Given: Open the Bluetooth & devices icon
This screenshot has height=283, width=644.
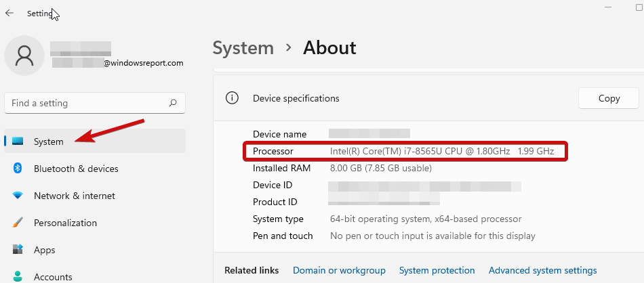Looking at the screenshot, I should click(x=18, y=169).
